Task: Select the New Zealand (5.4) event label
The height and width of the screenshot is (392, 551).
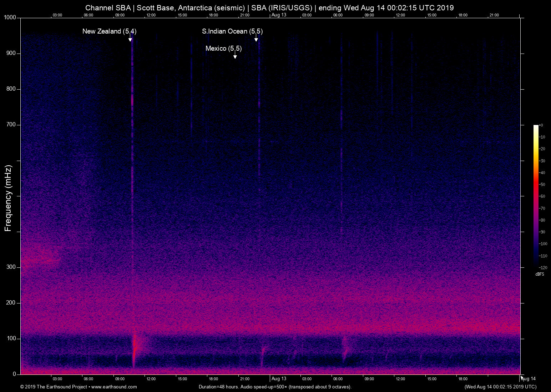Action: [109, 31]
